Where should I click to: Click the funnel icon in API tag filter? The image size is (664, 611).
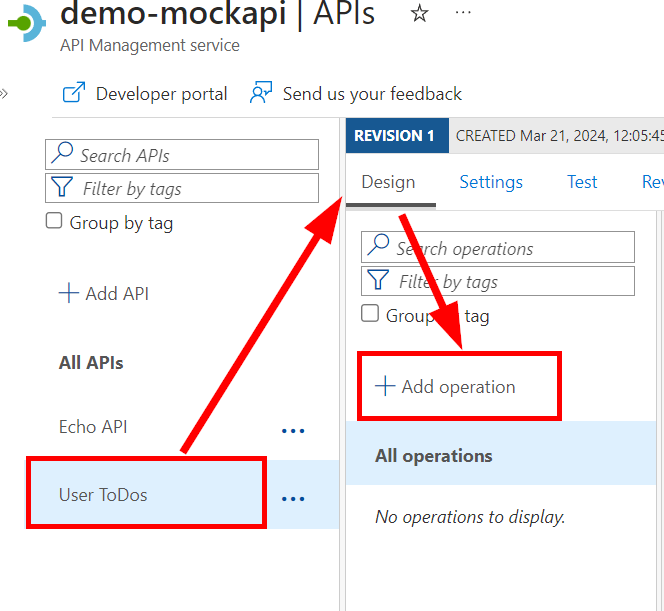(x=63, y=188)
